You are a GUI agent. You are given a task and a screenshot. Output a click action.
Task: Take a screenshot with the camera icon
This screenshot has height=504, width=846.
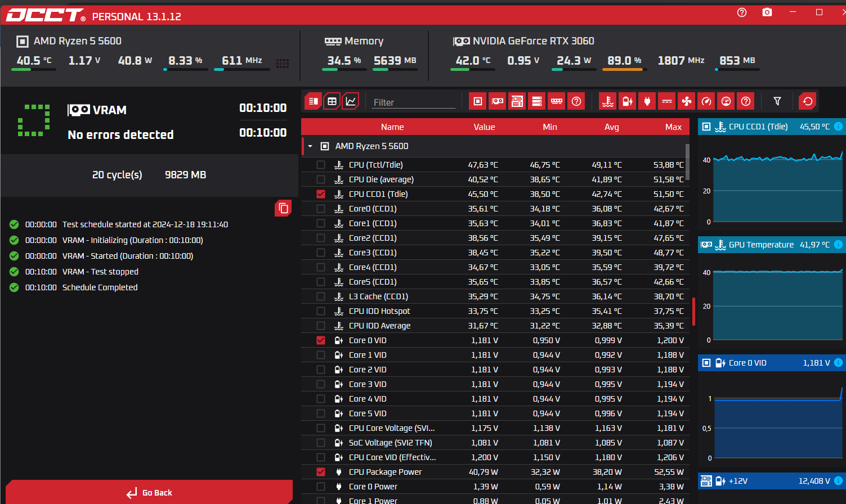point(767,12)
